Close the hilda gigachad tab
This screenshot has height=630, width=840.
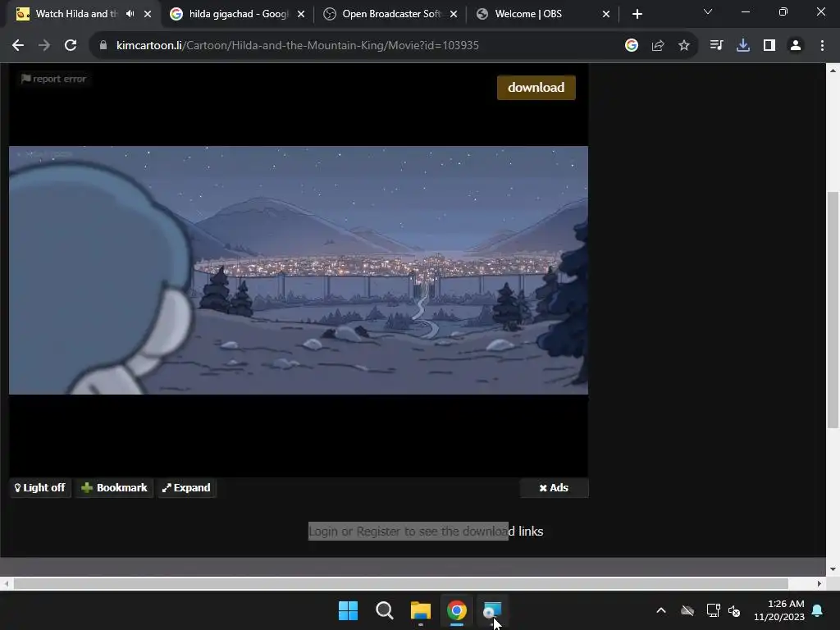click(301, 14)
